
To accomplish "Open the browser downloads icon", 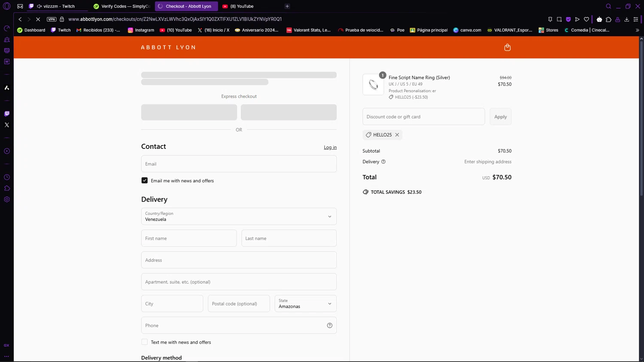I will [627, 19].
